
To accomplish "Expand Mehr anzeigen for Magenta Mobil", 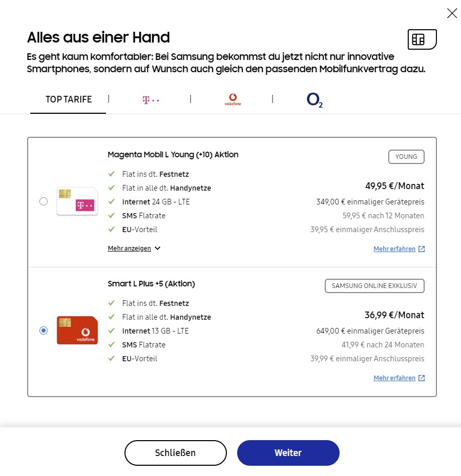I will tap(130, 249).
